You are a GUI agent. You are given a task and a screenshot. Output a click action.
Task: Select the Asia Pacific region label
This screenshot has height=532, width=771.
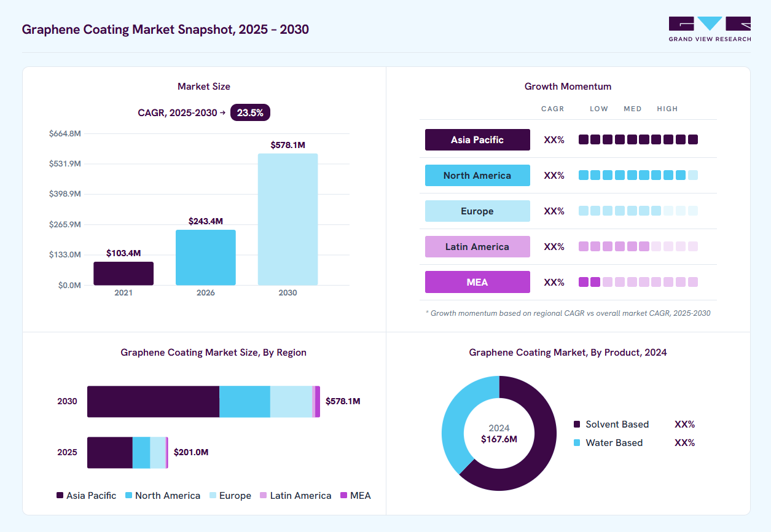pyautogui.click(x=477, y=140)
